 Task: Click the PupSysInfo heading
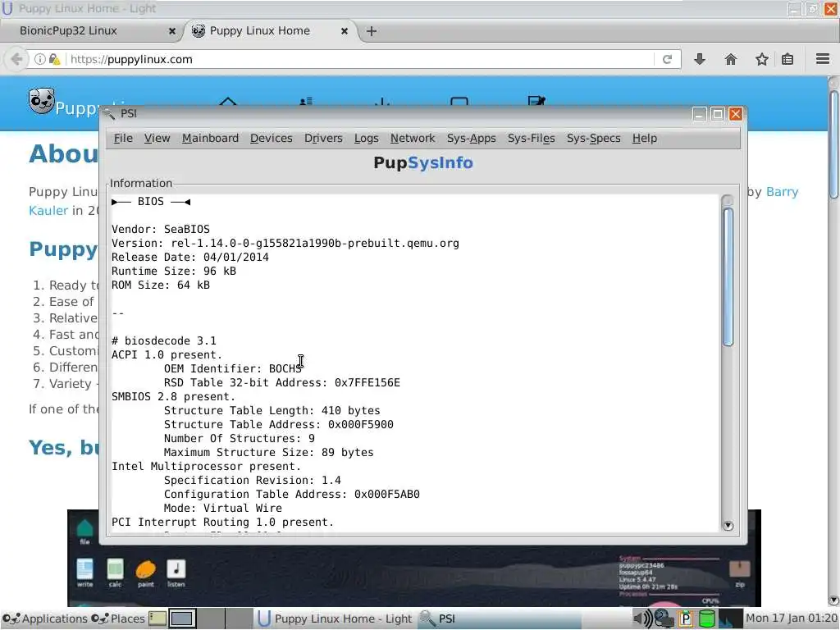click(x=423, y=162)
